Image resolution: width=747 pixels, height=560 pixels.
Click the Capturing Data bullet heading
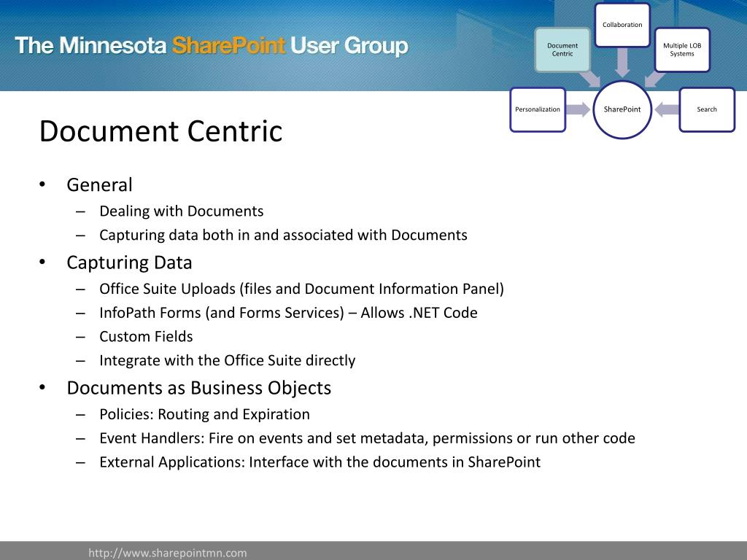129,262
